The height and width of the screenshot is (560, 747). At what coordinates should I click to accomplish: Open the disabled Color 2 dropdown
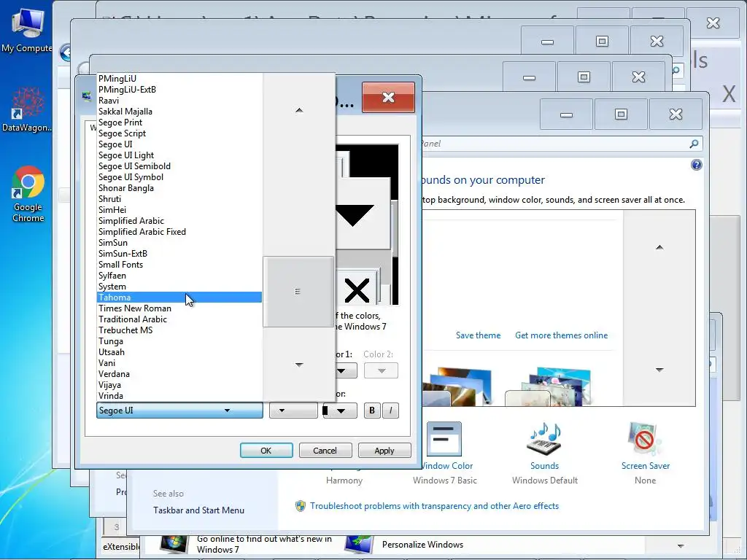pyautogui.click(x=381, y=371)
